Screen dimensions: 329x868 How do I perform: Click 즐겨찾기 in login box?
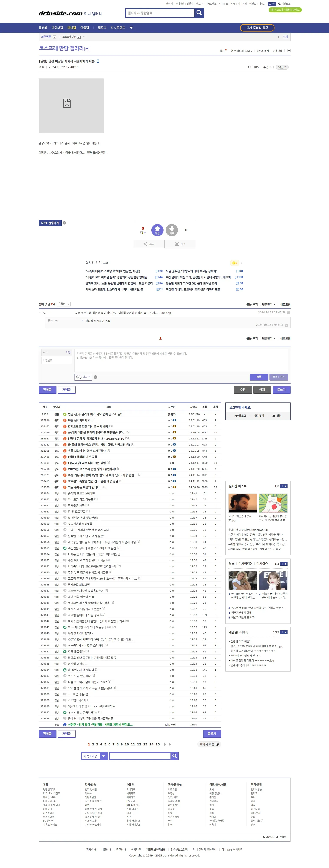click(259, 416)
